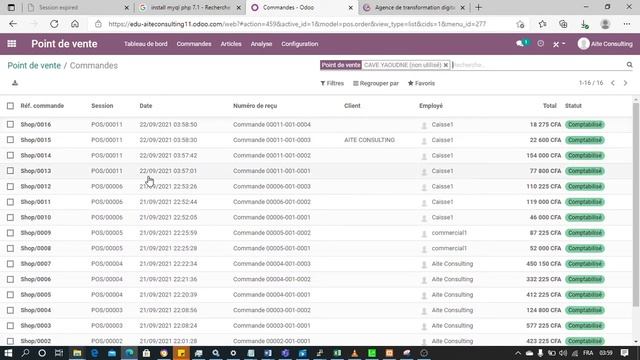Check the Shop/0016 row checkbox
640x360 pixels.
click(x=10, y=124)
